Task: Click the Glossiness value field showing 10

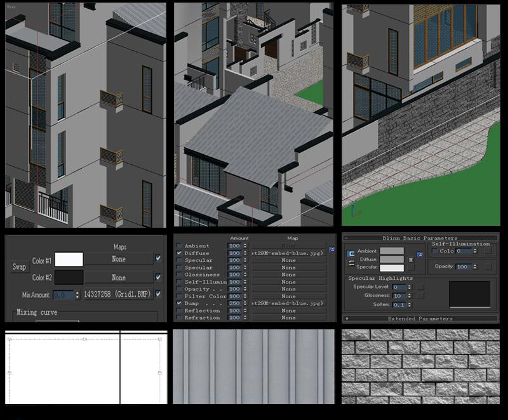Action: coord(399,296)
